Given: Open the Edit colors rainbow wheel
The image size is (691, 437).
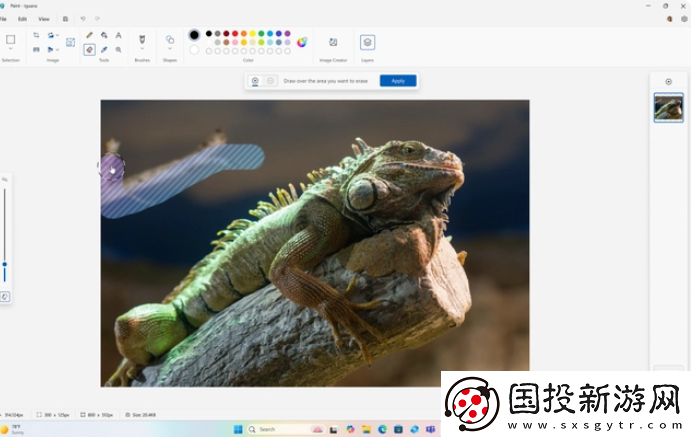Looking at the screenshot, I should pyautogui.click(x=302, y=42).
